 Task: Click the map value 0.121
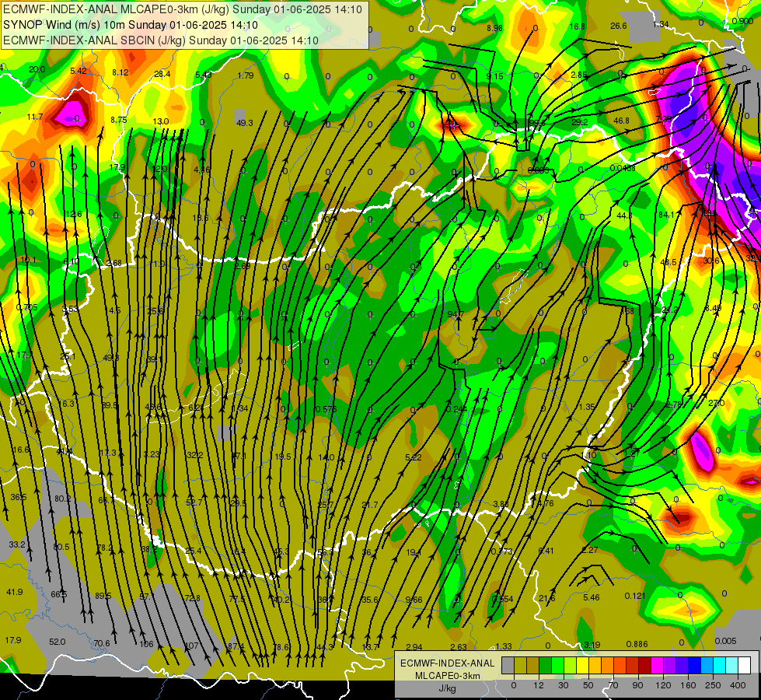point(635,596)
